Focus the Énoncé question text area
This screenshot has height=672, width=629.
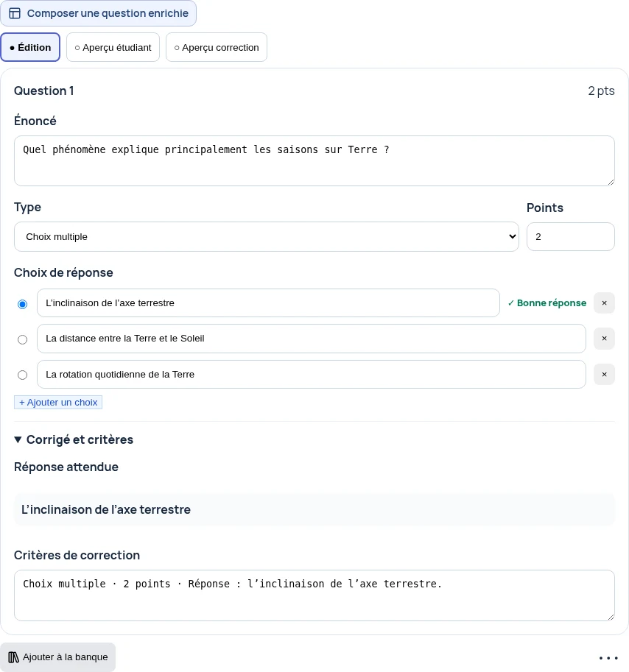point(314,160)
